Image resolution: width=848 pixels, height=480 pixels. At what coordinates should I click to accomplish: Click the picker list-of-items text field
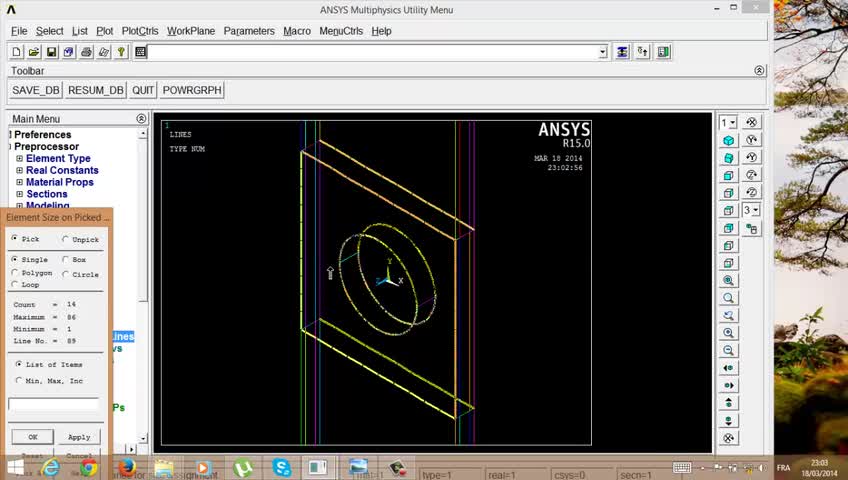click(x=54, y=404)
